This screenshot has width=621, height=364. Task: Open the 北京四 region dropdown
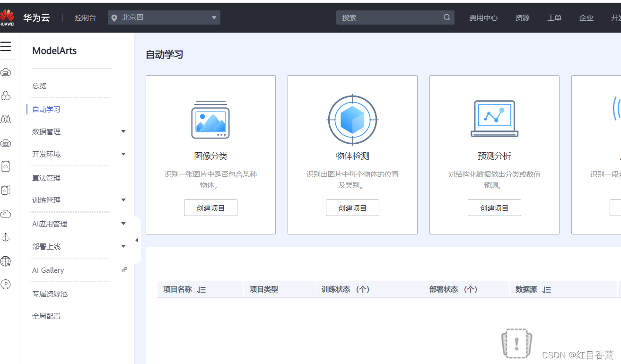point(164,17)
